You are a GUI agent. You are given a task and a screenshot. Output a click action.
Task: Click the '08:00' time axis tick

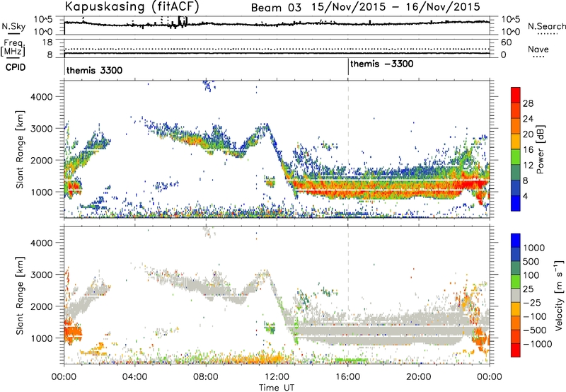click(x=206, y=377)
